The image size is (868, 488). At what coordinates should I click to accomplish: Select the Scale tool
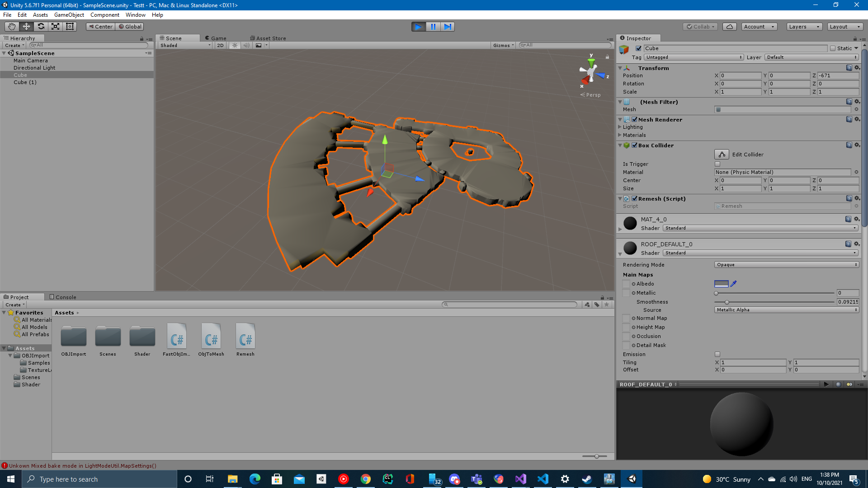(55, 27)
